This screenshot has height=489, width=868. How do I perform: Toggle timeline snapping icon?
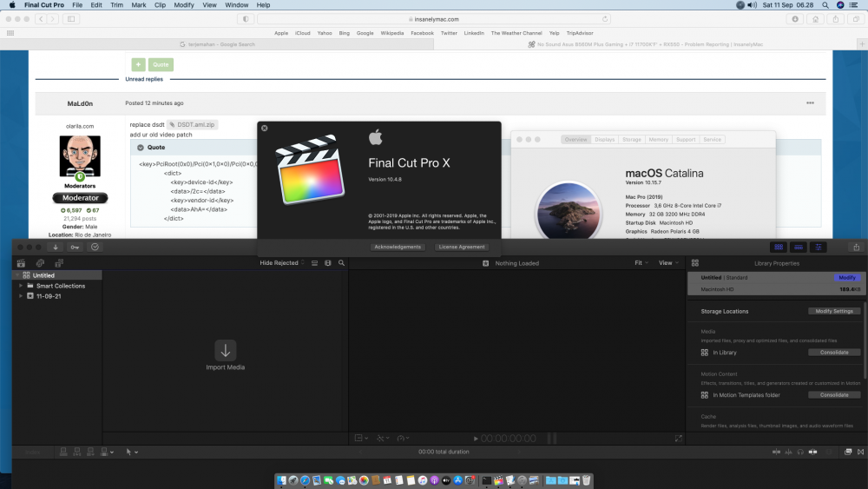[812, 452]
